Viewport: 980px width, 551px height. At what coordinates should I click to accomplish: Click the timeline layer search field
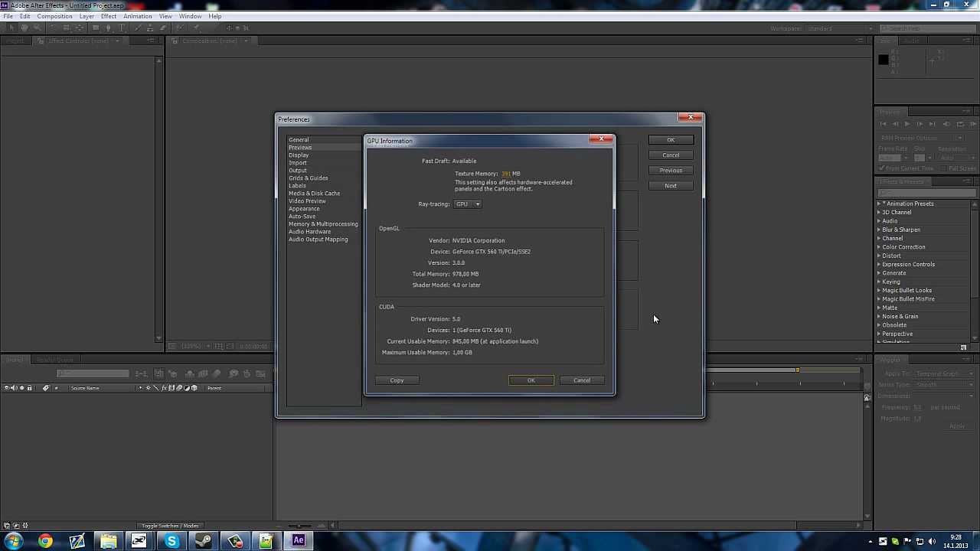click(93, 373)
